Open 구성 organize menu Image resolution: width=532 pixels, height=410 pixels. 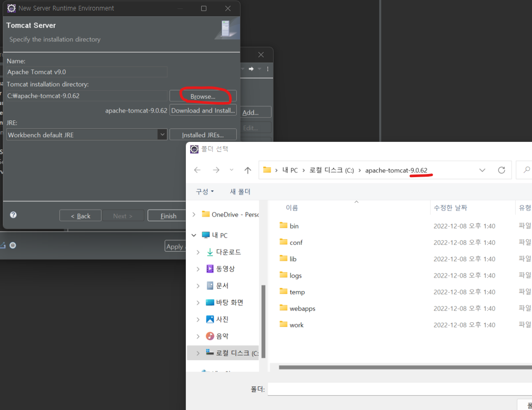click(x=205, y=191)
